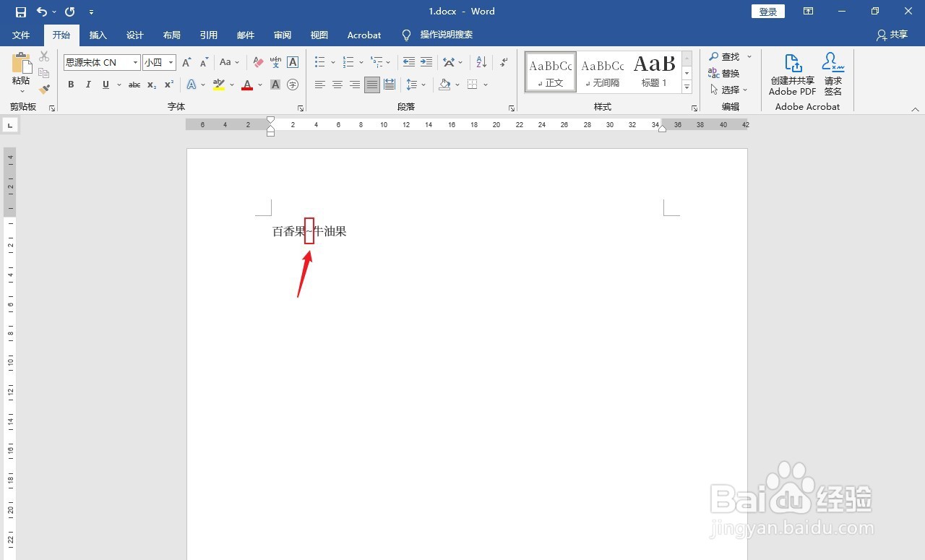Image resolution: width=925 pixels, height=560 pixels.
Task: Toggle Strikethrough formatting
Action: [x=134, y=85]
